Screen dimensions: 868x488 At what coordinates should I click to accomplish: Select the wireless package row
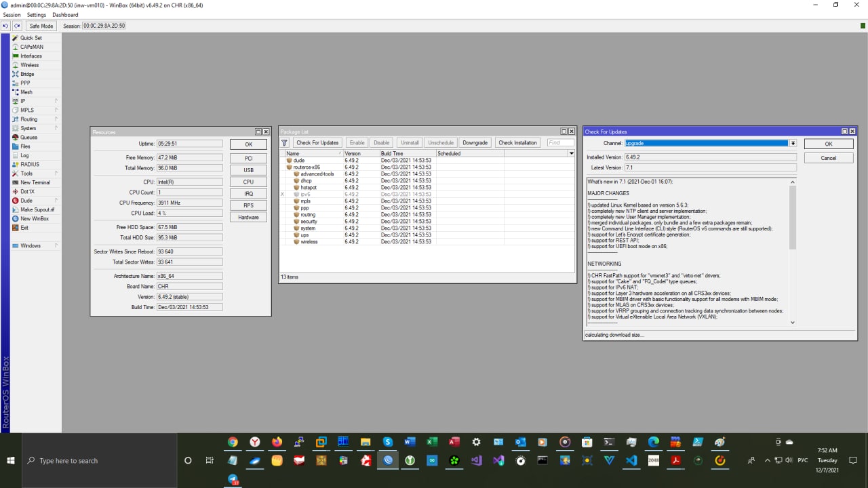427,242
